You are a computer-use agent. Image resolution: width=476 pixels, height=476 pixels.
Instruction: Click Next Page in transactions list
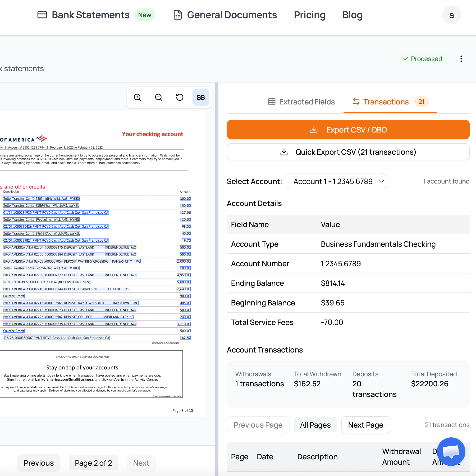click(x=365, y=425)
